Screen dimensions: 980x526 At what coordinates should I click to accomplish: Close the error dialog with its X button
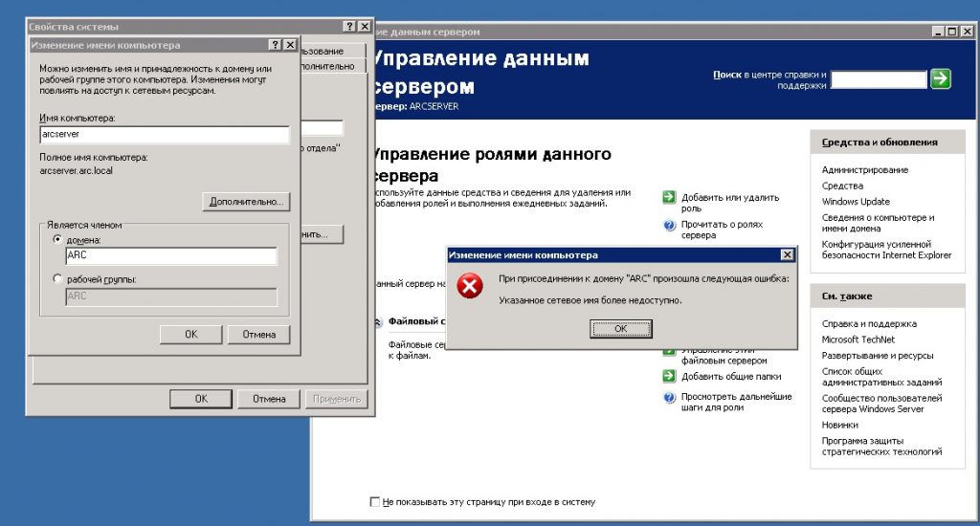click(x=788, y=255)
